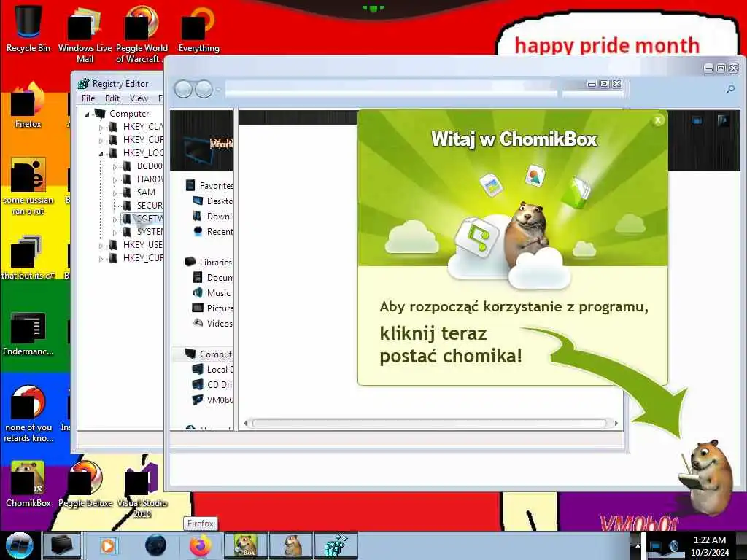
Task: Click the second hamster taskbar icon
Action: point(291,545)
